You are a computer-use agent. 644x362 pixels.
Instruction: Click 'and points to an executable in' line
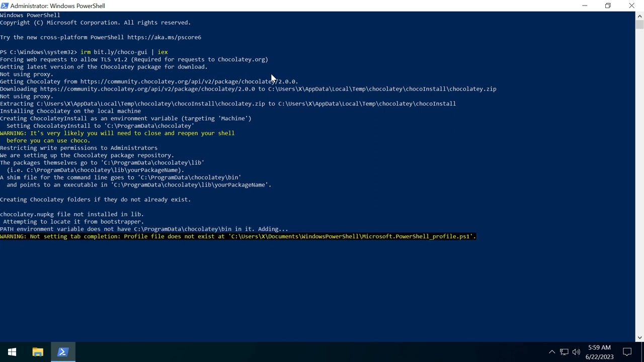pos(139,185)
